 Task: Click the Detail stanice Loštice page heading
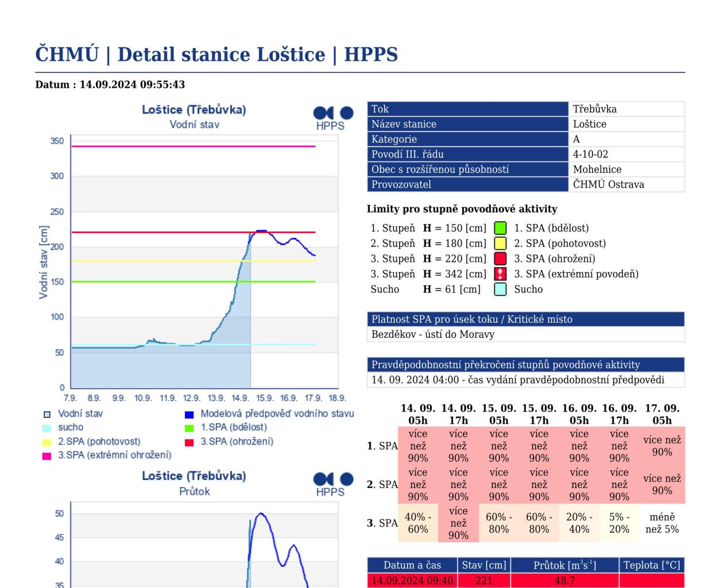coord(216,55)
